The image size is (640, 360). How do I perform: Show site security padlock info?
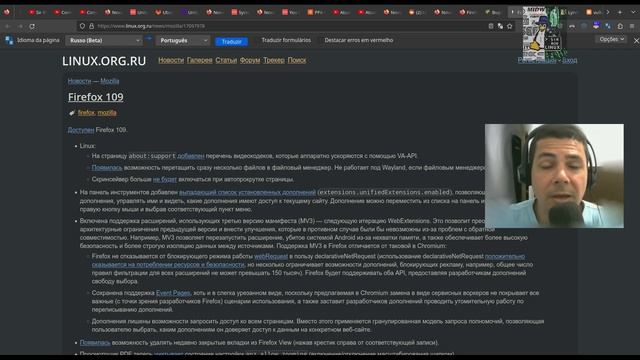point(91,26)
